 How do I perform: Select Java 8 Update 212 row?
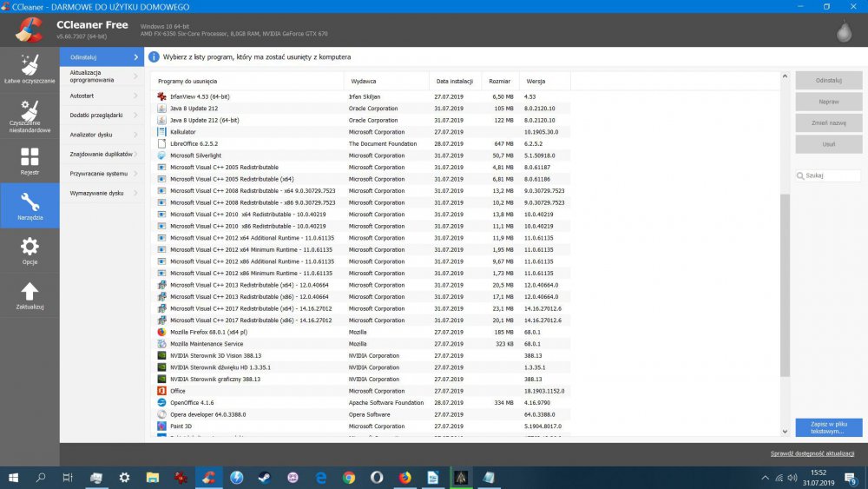click(x=361, y=109)
